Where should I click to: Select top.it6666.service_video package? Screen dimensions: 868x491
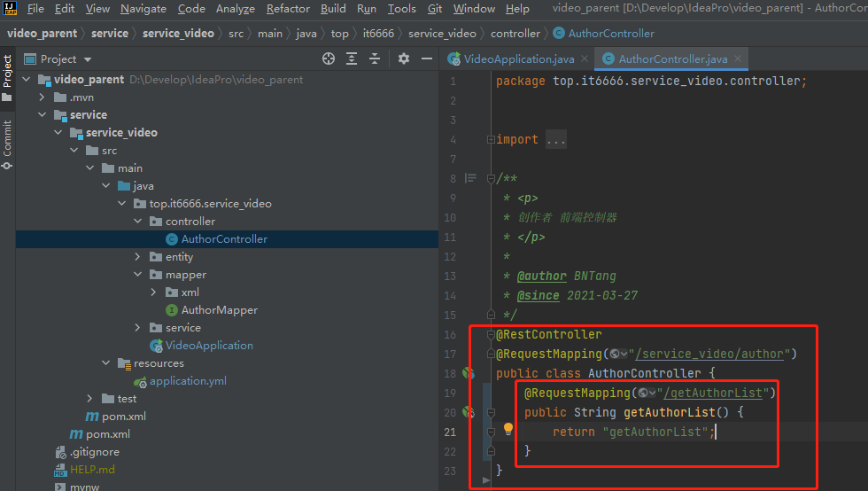211,203
